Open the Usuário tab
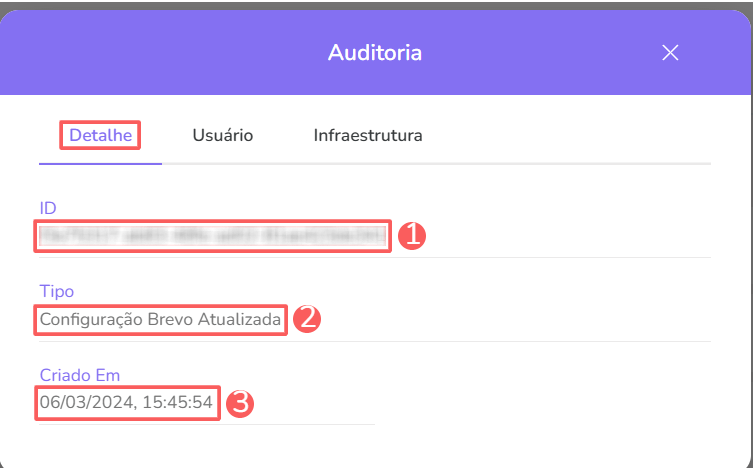Screen dimensions: 753x468 pos(222,135)
